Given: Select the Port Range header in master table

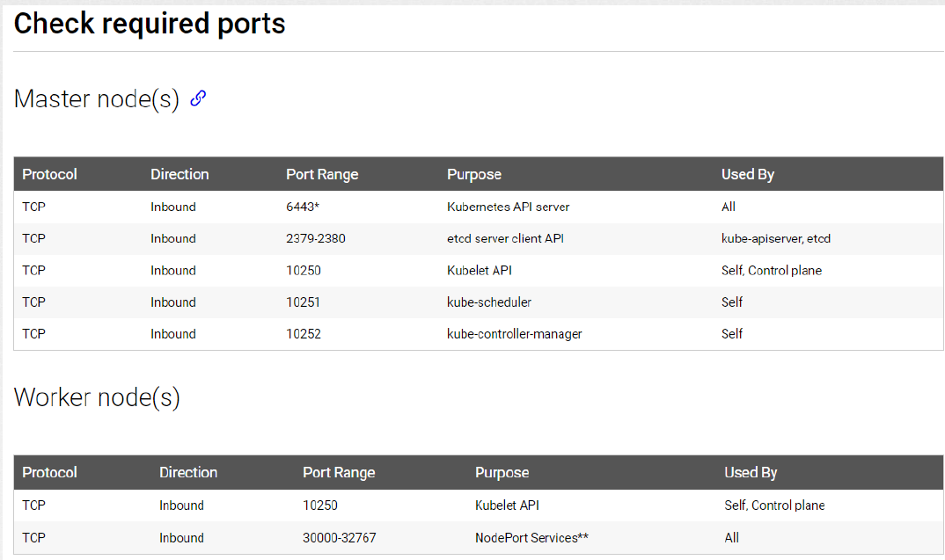Looking at the screenshot, I should tap(322, 175).
